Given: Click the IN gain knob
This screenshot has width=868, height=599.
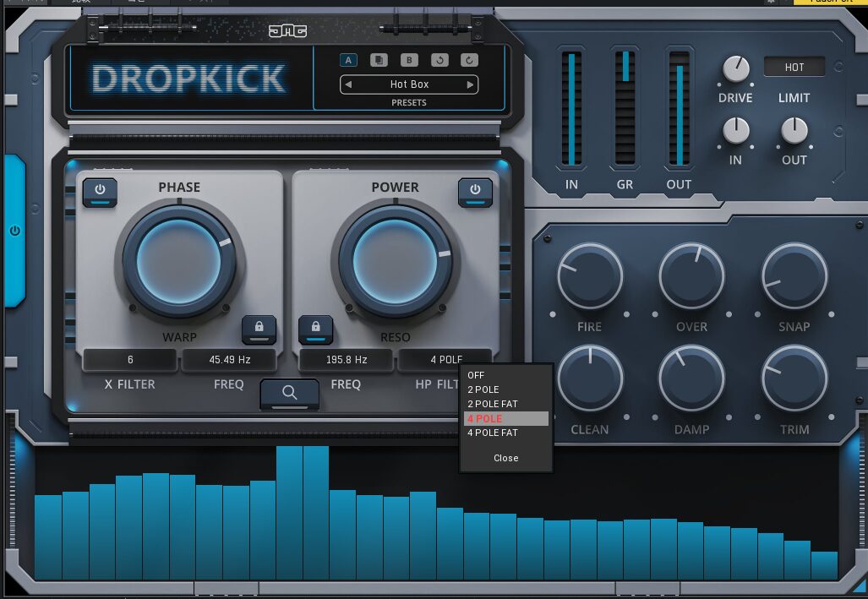Looking at the screenshot, I should [735, 131].
